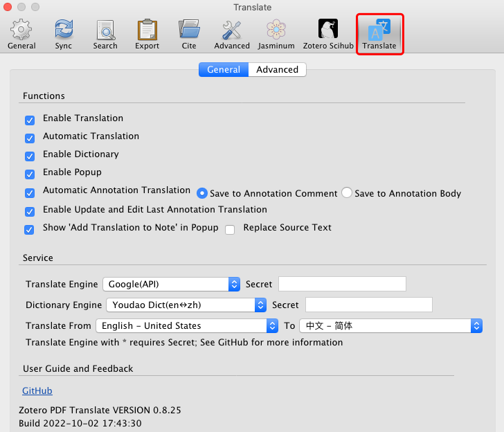Open the Advanced tools preferences
Viewport: 504px width, 432px height.
click(x=232, y=34)
